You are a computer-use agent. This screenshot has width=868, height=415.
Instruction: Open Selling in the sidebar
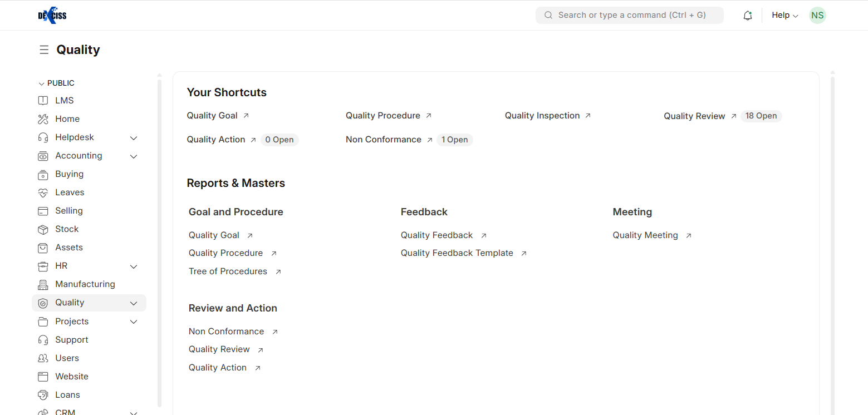tap(68, 211)
